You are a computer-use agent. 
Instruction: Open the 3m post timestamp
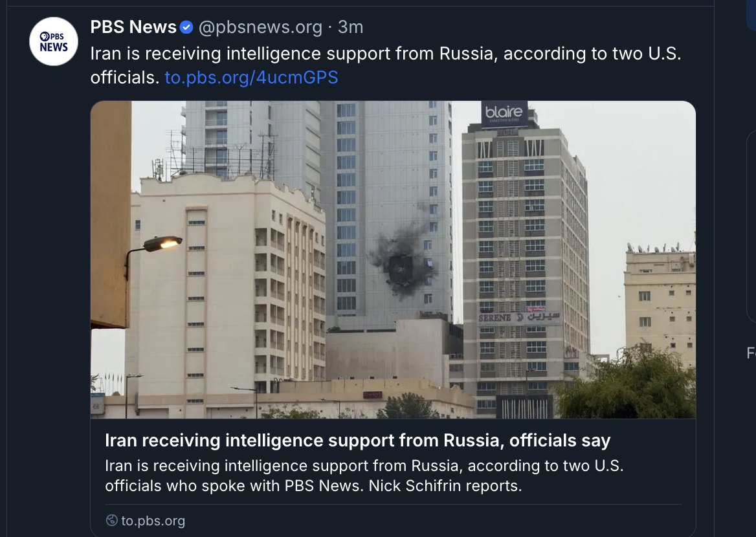click(351, 27)
